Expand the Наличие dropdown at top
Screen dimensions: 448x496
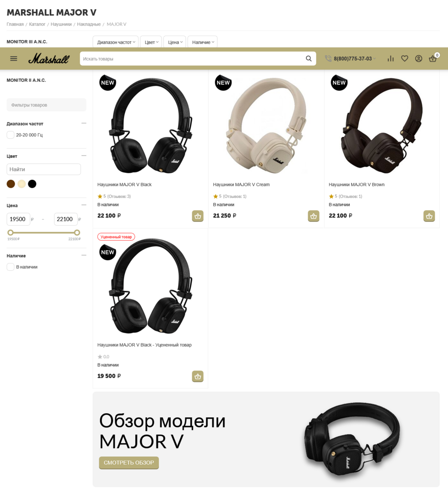pos(203,42)
